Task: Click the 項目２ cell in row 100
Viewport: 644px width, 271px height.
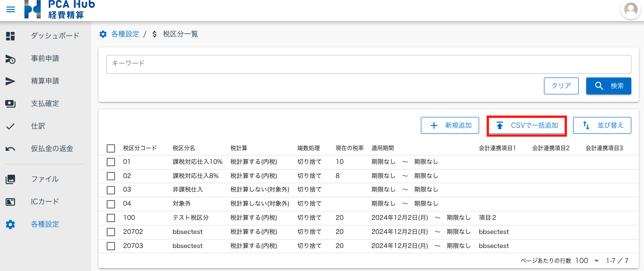Action: (x=488, y=218)
